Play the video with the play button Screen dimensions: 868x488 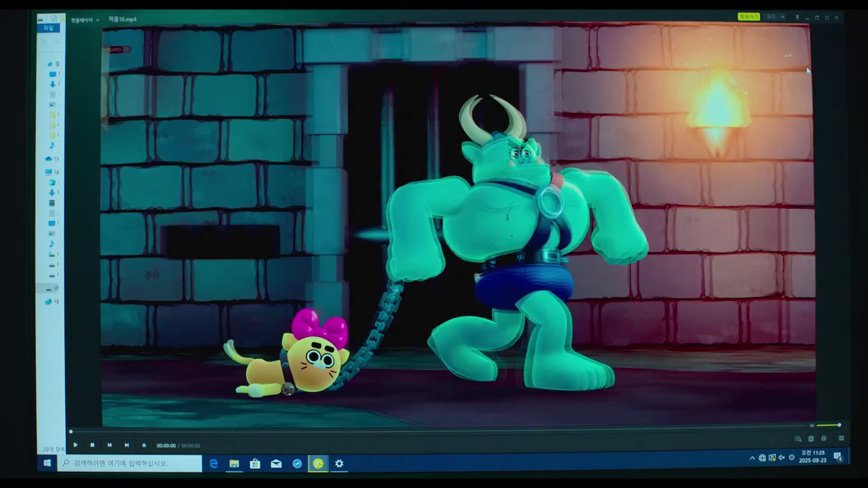pyautogui.click(x=75, y=445)
